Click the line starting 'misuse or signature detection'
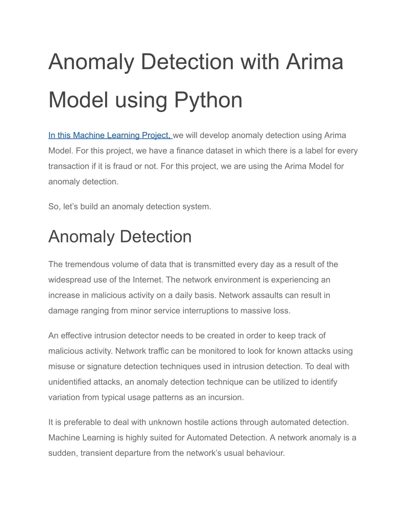 point(199,366)
